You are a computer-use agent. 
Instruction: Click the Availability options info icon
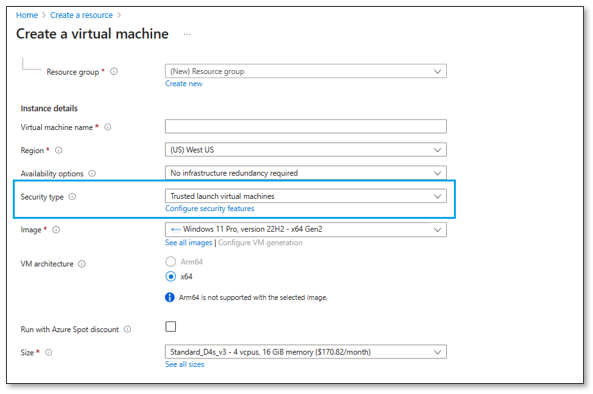92,173
